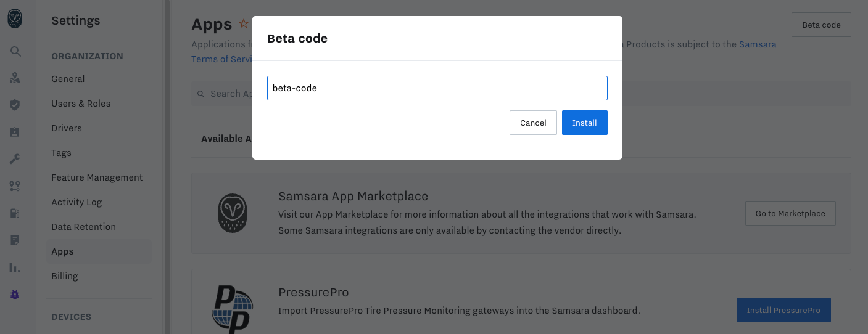Open the reports bar chart sidebar icon

click(15, 267)
